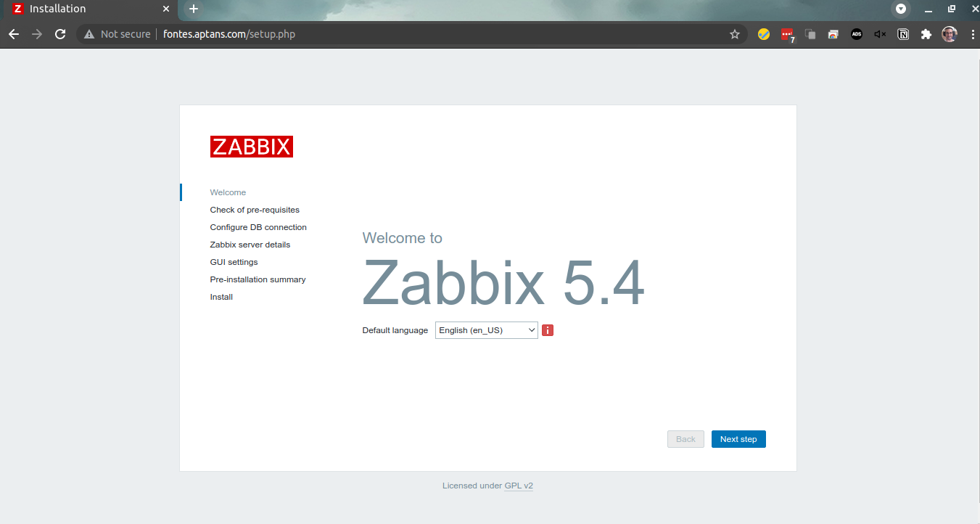Select Check of pre-requisites step
The width and height of the screenshot is (980, 524).
pos(255,210)
